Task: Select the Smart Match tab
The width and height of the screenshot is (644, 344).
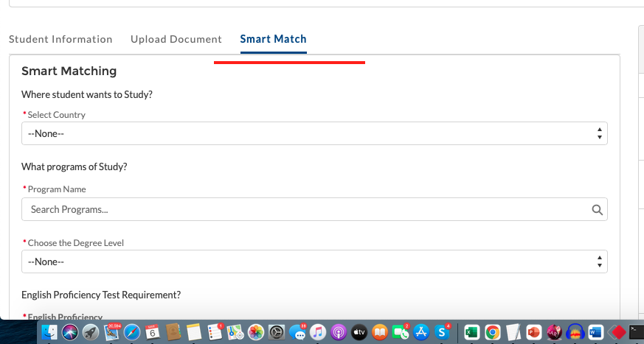Action: [273, 39]
